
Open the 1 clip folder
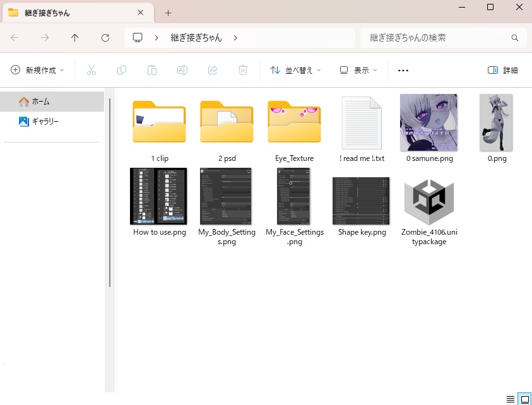(x=160, y=129)
